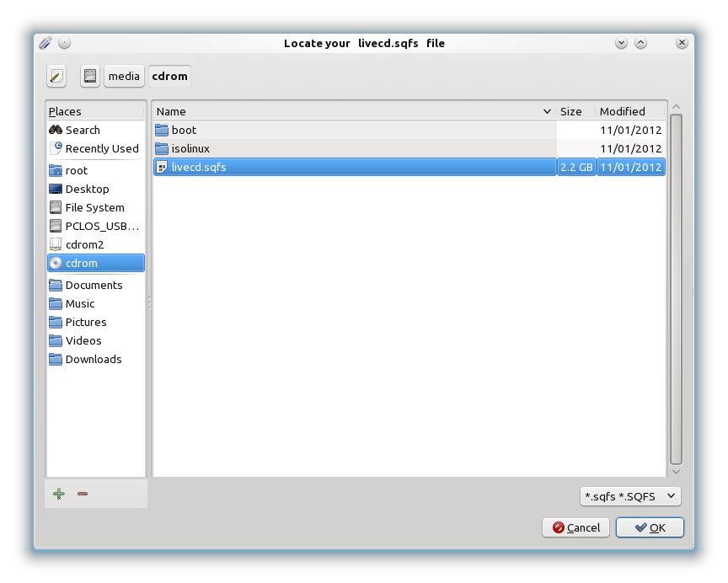Click the Places column header

coord(96,111)
